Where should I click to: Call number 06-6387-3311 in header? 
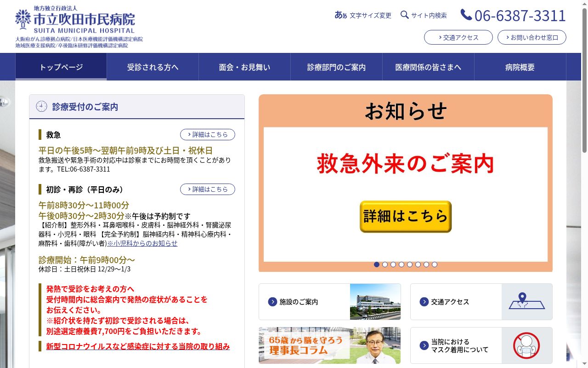point(520,15)
